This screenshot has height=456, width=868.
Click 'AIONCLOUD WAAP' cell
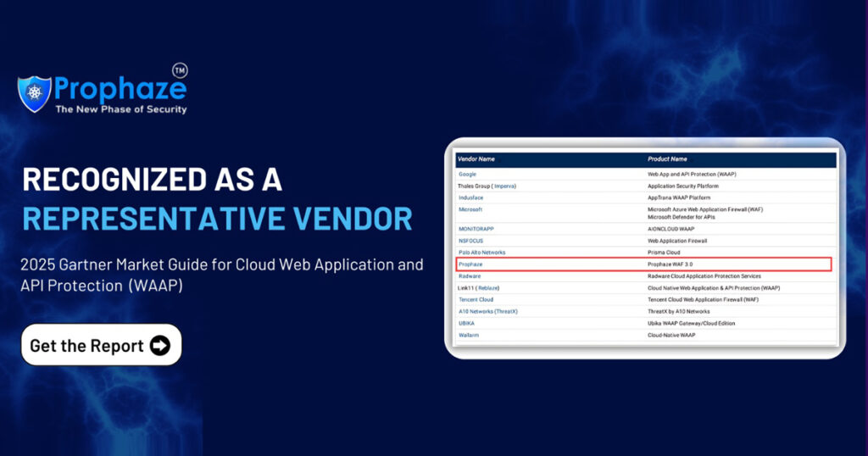pos(671,229)
